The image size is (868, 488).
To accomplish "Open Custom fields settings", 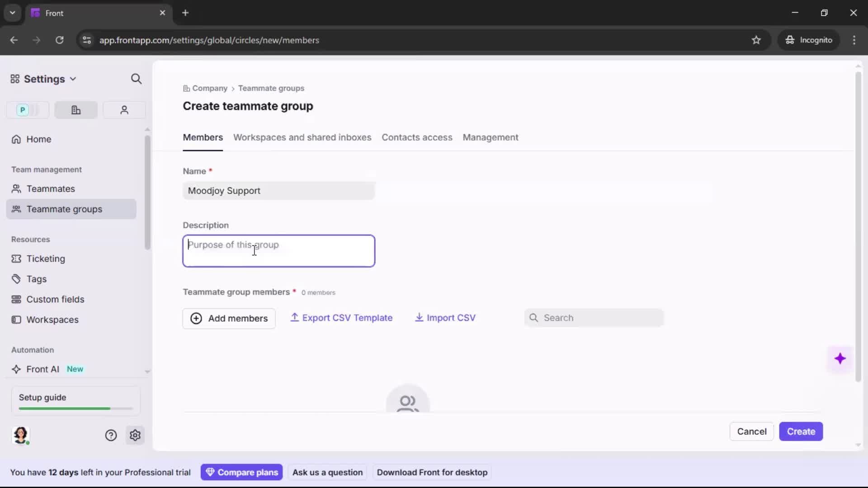I will pyautogui.click(x=55, y=299).
